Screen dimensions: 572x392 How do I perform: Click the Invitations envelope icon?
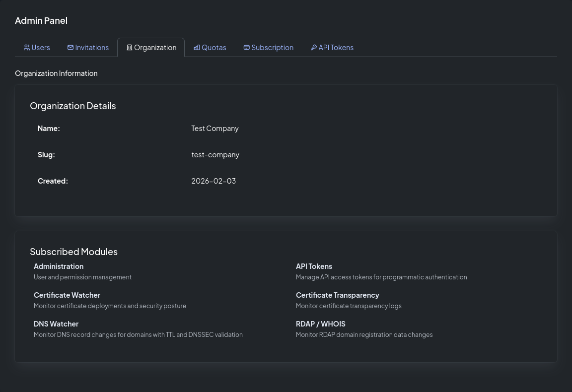point(71,48)
